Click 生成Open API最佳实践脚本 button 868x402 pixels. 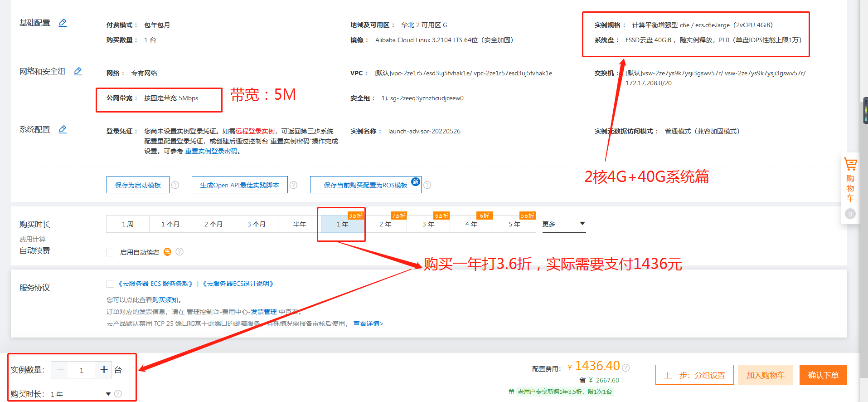click(x=240, y=185)
